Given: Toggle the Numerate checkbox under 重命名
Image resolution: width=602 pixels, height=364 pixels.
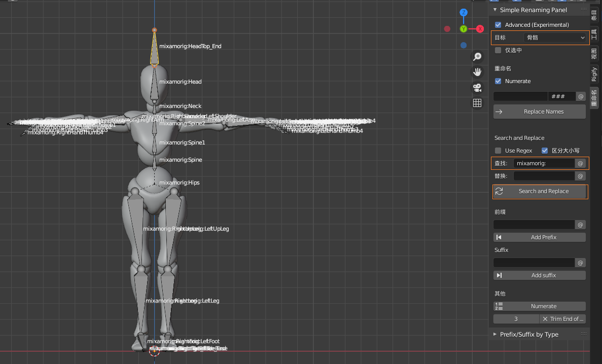Looking at the screenshot, I should (498, 81).
